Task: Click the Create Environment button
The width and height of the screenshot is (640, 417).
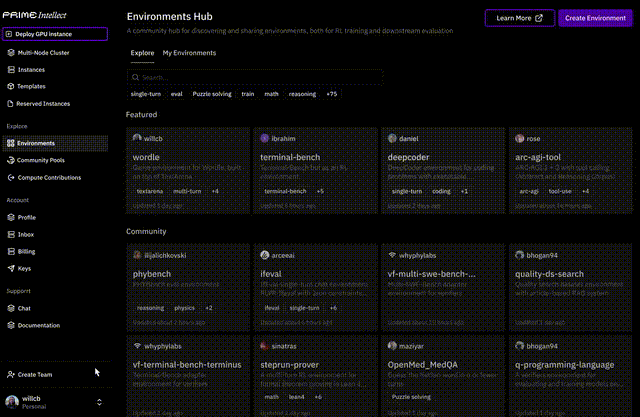Action: 595,18
